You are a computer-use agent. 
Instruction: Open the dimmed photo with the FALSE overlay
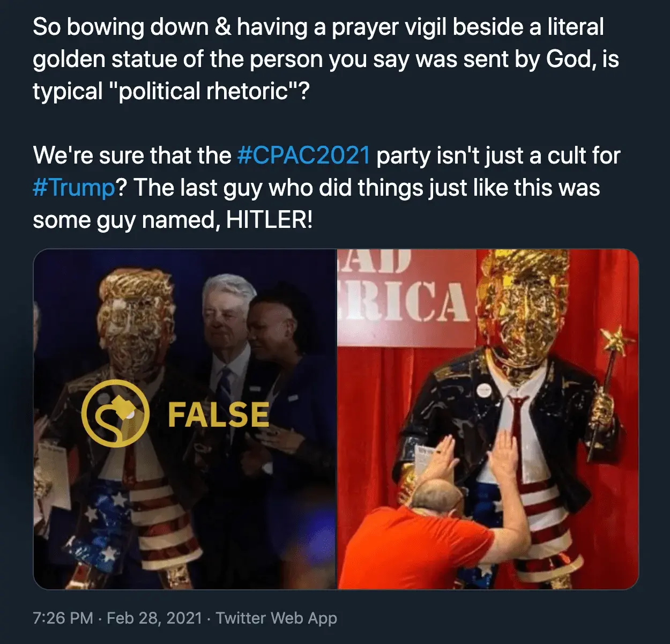pyautogui.click(x=184, y=419)
